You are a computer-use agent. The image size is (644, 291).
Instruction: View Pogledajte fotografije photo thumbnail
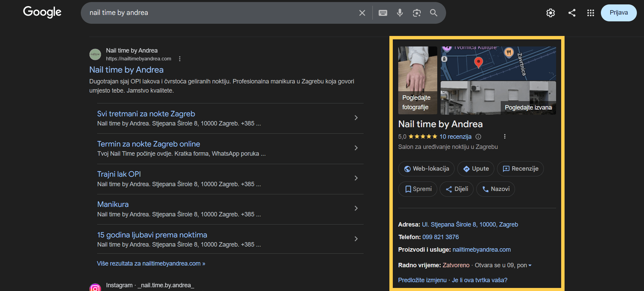[x=418, y=80]
